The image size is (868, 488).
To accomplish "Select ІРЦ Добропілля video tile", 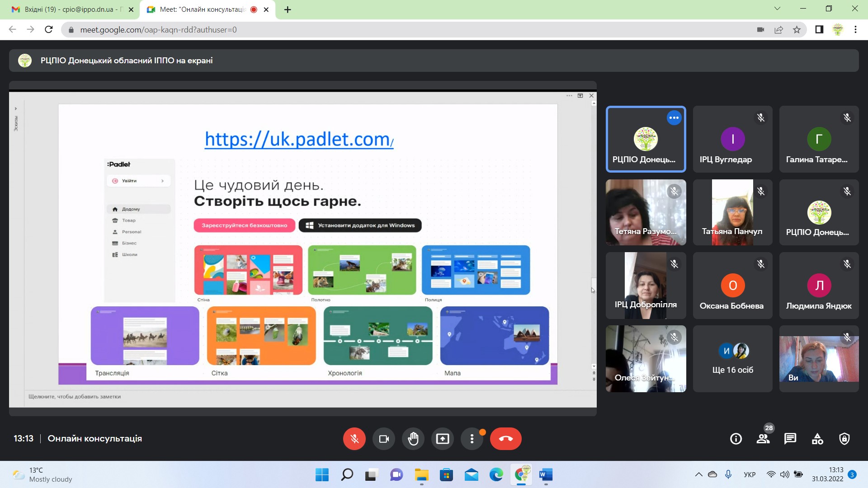I will 646,286.
